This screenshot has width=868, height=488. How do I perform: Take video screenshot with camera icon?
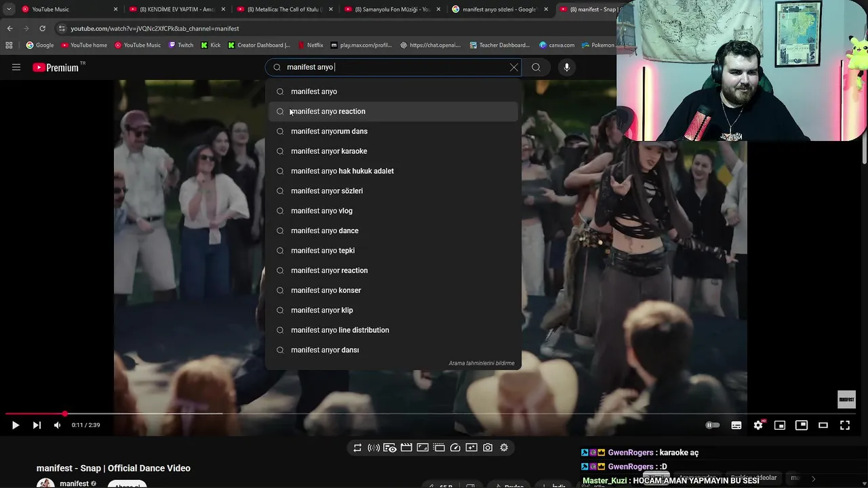(x=488, y=447)
